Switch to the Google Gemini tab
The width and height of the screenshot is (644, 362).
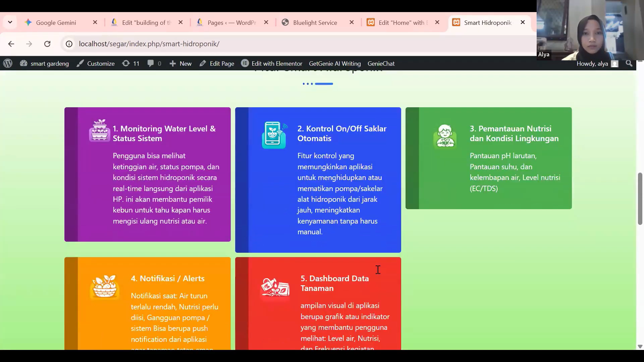click(x=56, y=22)
